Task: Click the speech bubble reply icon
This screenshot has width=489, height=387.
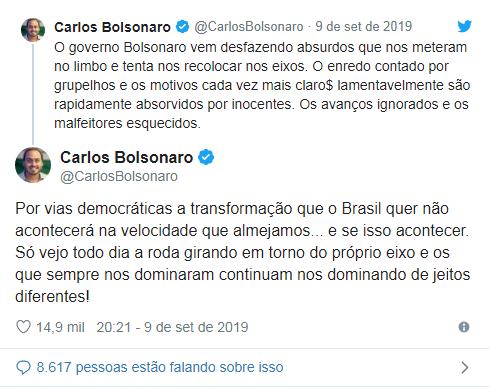Action: [23, 367]
